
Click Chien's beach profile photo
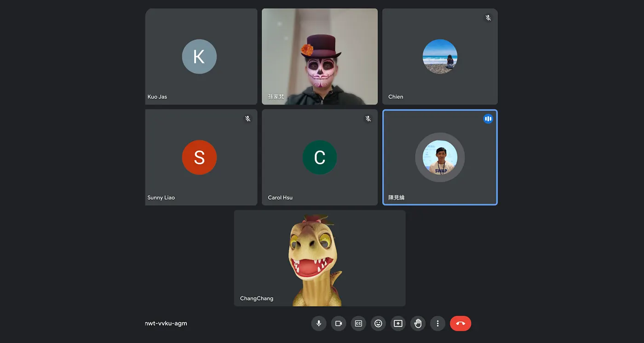pyautogui.click(x=440, y=57)
